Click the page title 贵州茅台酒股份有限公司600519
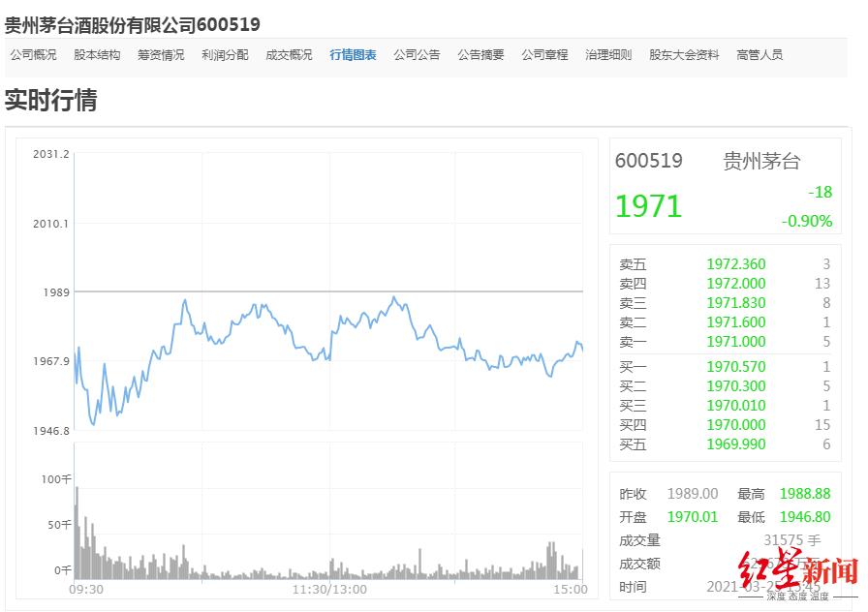The height and width of the screenshot is (612, 868). [x=133, y=25]
